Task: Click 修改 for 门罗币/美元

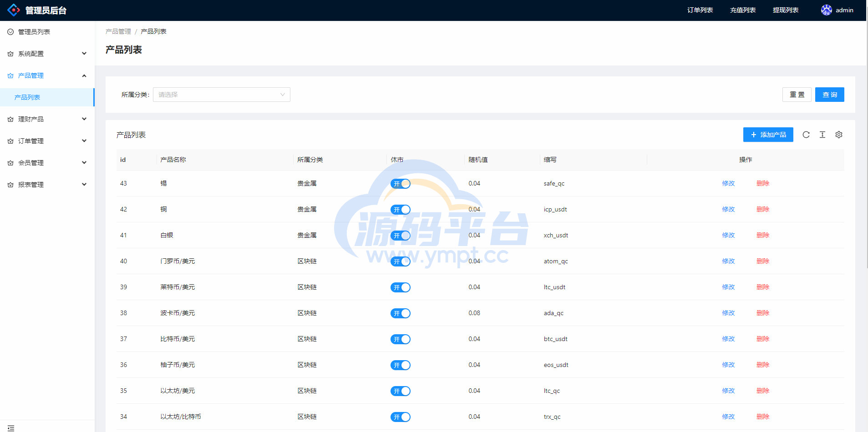Action: click(728, 261)
